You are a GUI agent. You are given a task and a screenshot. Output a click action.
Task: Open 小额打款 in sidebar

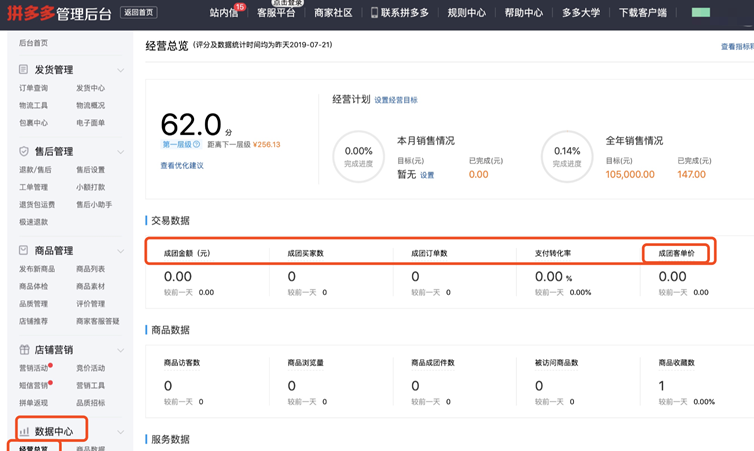point(90,187)
